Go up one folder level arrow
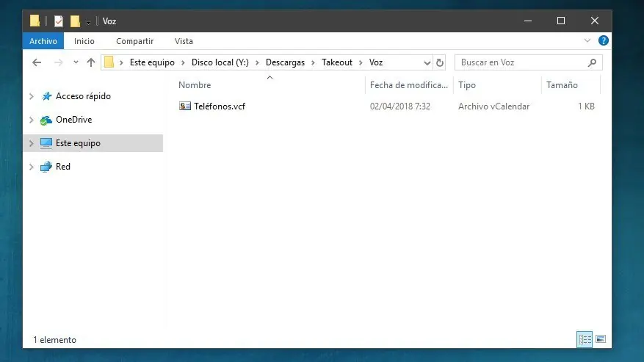Viewport: 644px width, 362px height. 91,62
